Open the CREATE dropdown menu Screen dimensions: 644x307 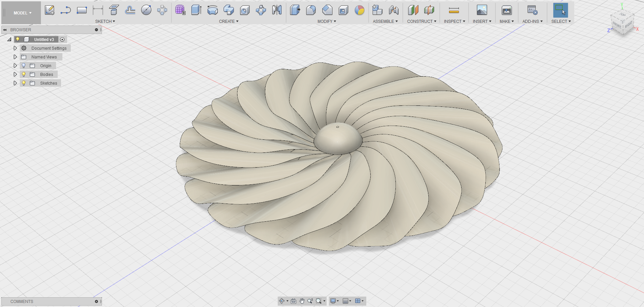tap(228, 21)
